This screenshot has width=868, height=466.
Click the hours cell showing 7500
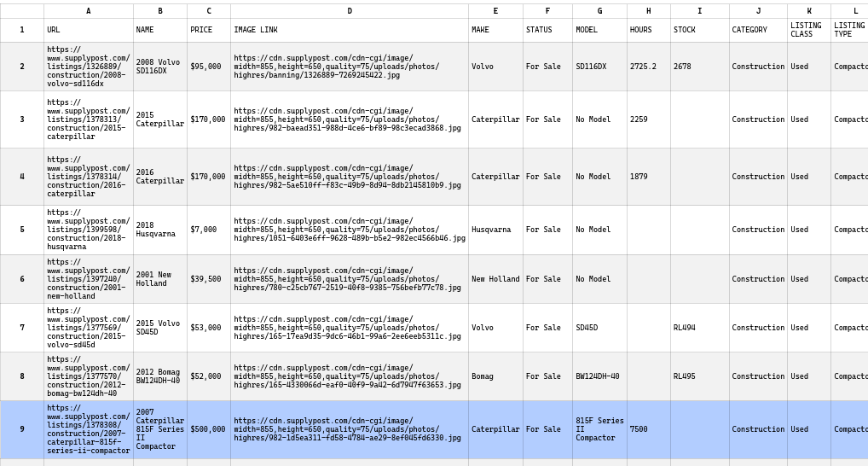[647, 429]
